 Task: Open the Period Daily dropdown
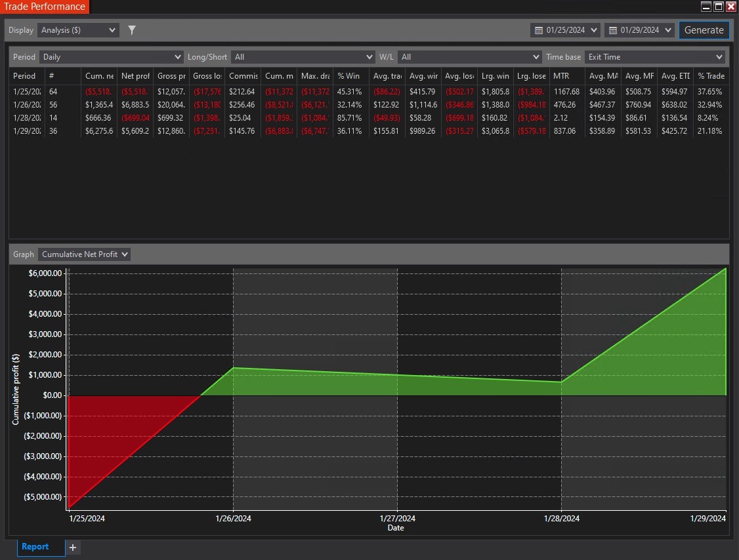pyautogui.click(x=111, y=57)
